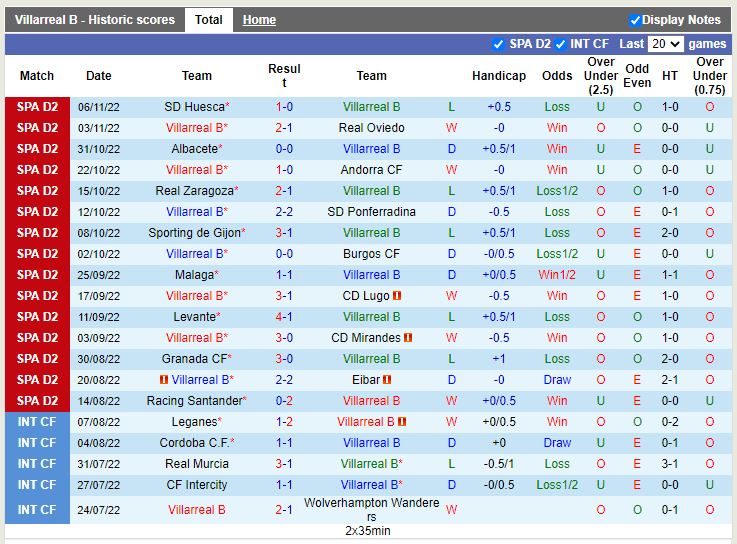Switch to the Total tab
The image size is (737, 544).
point(209,20)
